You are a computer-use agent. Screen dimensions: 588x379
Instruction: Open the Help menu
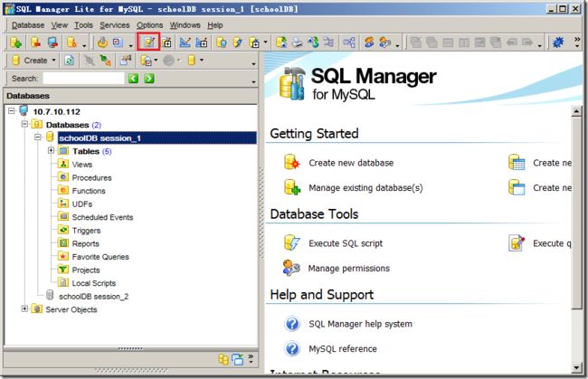215,25
